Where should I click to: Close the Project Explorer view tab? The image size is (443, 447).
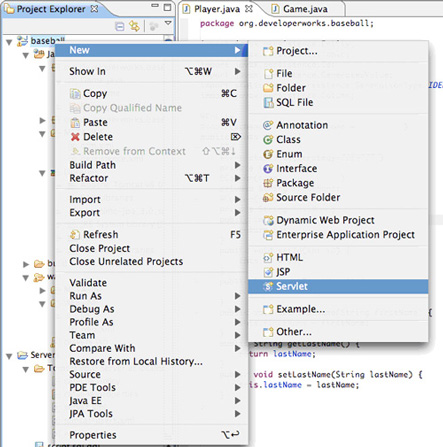pos(95,9)
